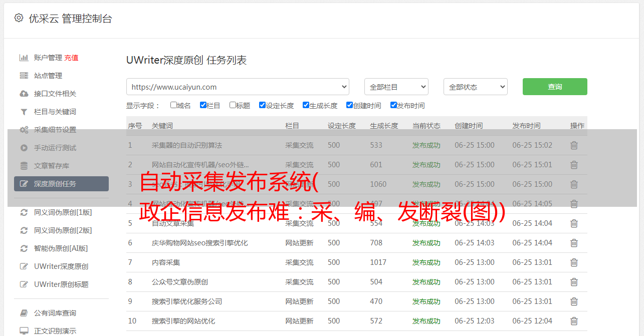Toggle the 设定长度 field checkbox
644x336 pixels.
click(262, 105)
